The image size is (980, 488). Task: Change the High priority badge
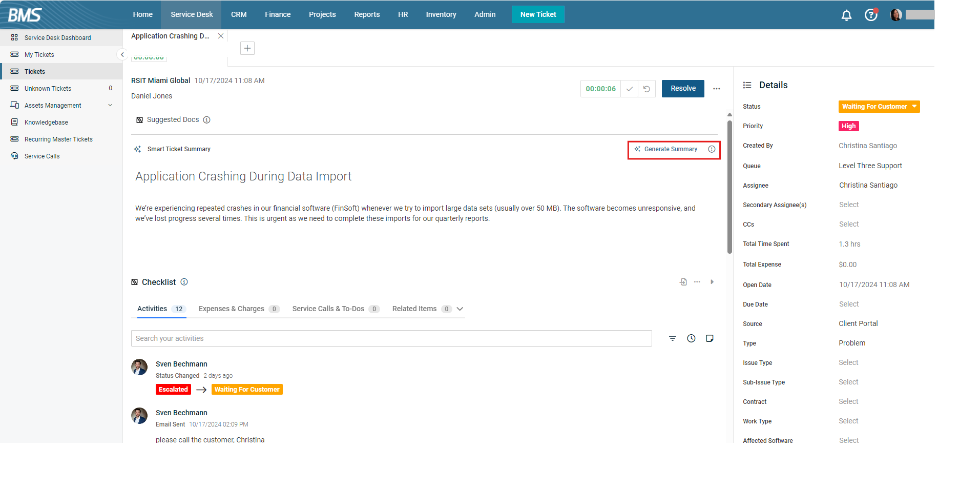pyautogui.click(x=848, y=126)
